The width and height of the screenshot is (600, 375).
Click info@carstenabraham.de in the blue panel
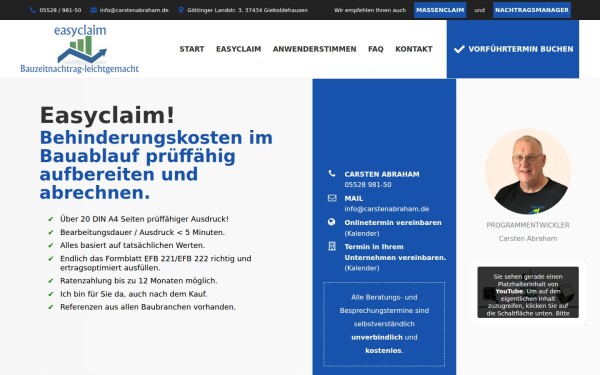tap(386, 209)
